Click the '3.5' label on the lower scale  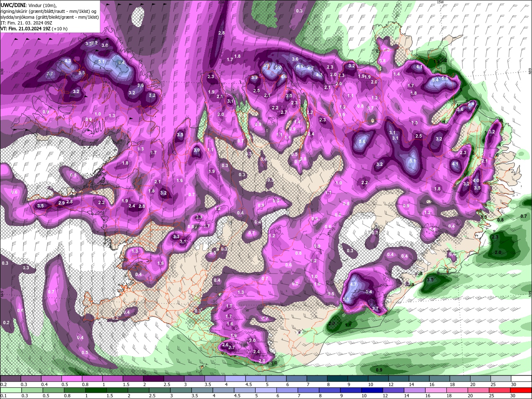[195, 396]
